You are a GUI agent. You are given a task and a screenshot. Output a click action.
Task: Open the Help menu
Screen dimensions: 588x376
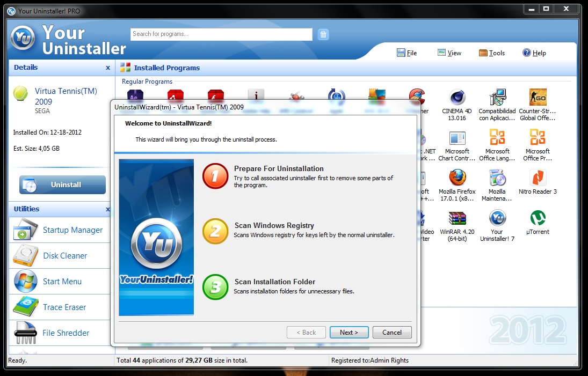(x=534, y=53)
